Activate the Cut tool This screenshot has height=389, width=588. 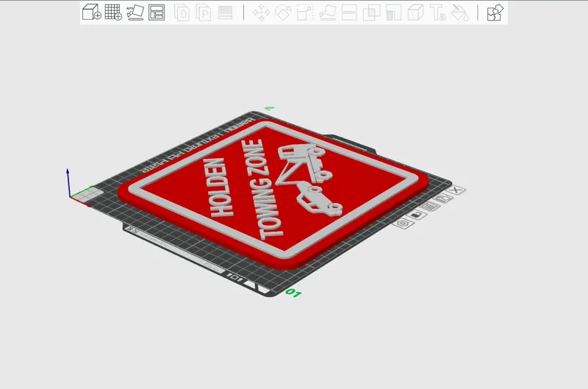349,13
